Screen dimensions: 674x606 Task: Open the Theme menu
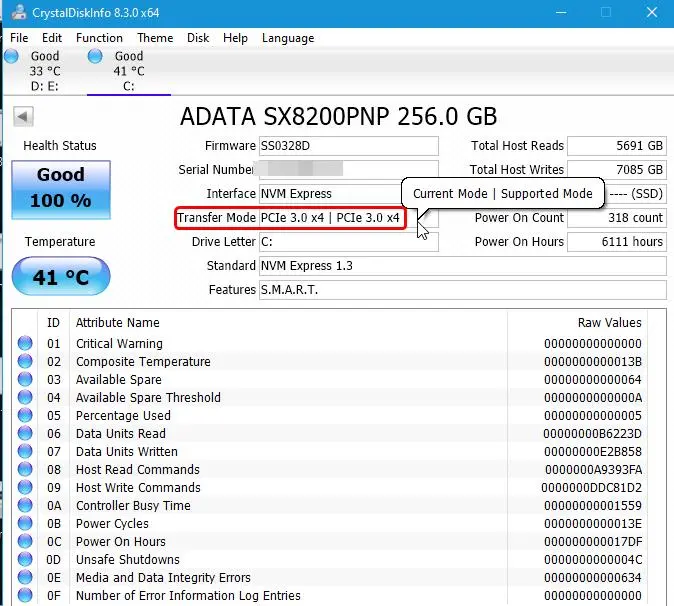pyautogui.click(x=155, y=38)
